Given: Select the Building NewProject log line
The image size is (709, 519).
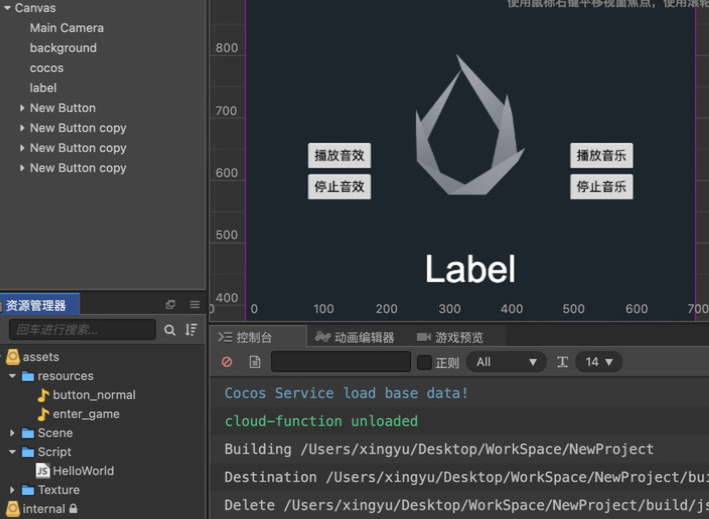Looking at the screenshot, I should click(459, 449).
